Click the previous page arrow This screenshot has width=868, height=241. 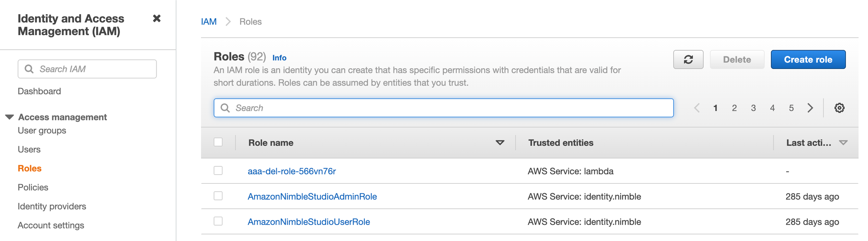[x=697, y=108]
